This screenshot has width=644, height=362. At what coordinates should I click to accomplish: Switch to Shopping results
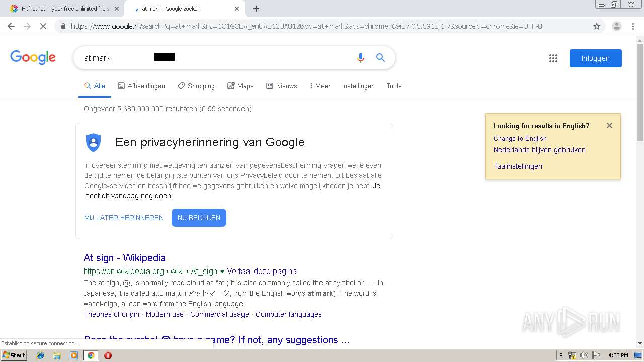coord(196,86)
